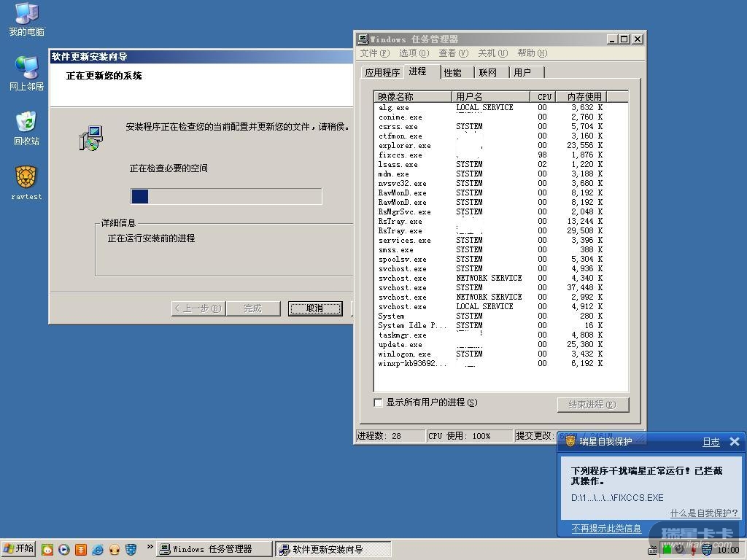The height and width of the screenshot is (560, 747).
Task: Select the RsMgrSvc.exe process row
Action: tap(491, 212)
